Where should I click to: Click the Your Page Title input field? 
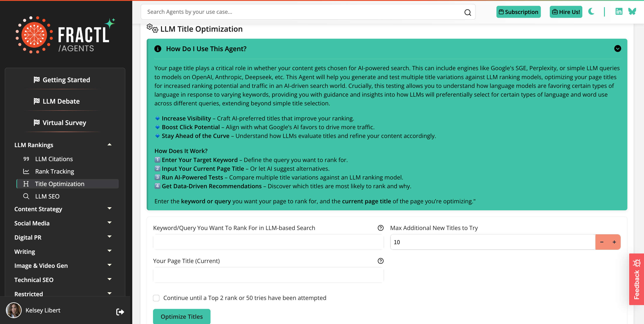point(268,275)
